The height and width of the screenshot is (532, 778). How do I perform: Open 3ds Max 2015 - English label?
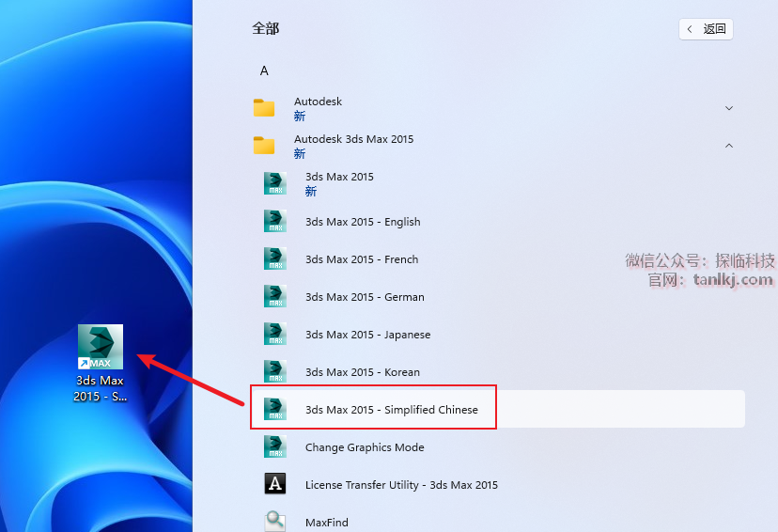point(363,222)
